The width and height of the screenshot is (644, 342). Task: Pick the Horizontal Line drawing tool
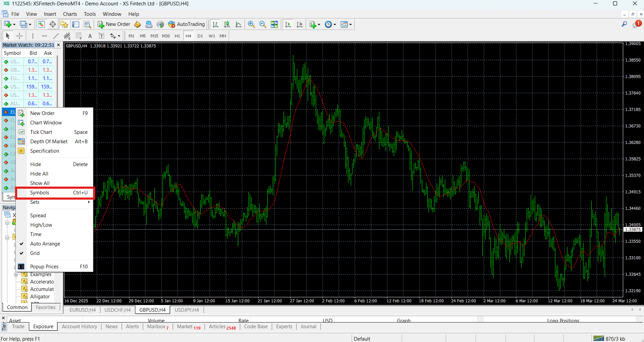[x=44, y=36]
